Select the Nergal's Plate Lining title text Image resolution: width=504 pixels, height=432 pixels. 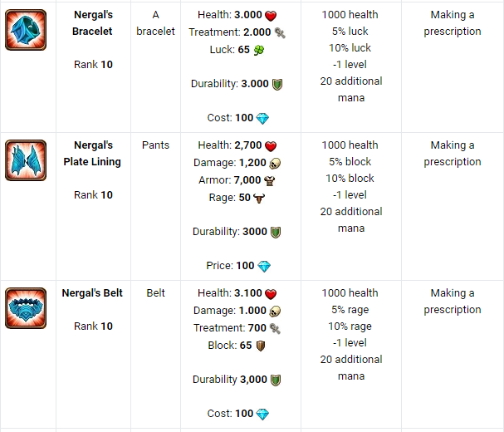coord(92,154)
